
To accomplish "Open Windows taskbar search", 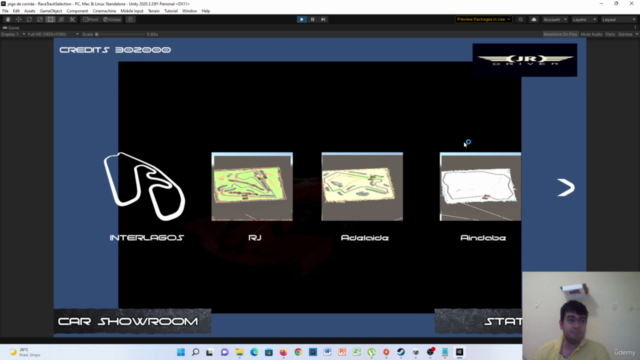I will click(x=196, y=352).
